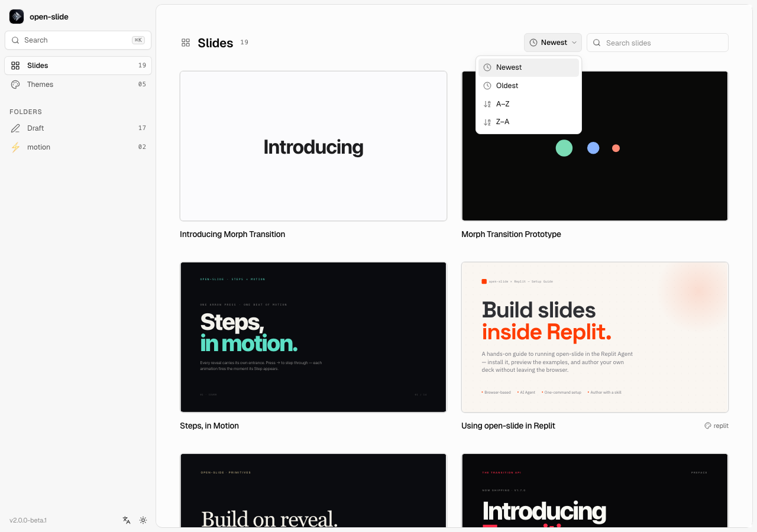Toggle the light/dark theme sun icon

pyautogui.click(x=143, y=520)
